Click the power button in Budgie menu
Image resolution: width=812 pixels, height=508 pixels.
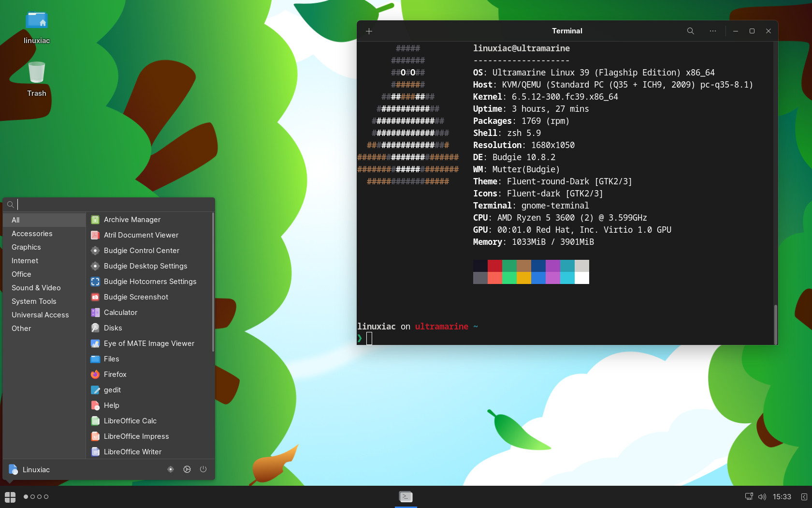point(203,469)
